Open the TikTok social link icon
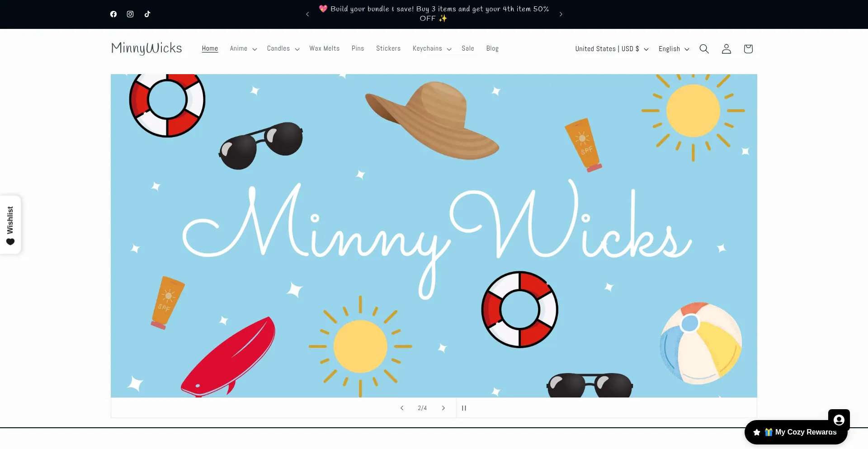Image resolution: width=868 pixels, height=449 pixels. [147, 14]
